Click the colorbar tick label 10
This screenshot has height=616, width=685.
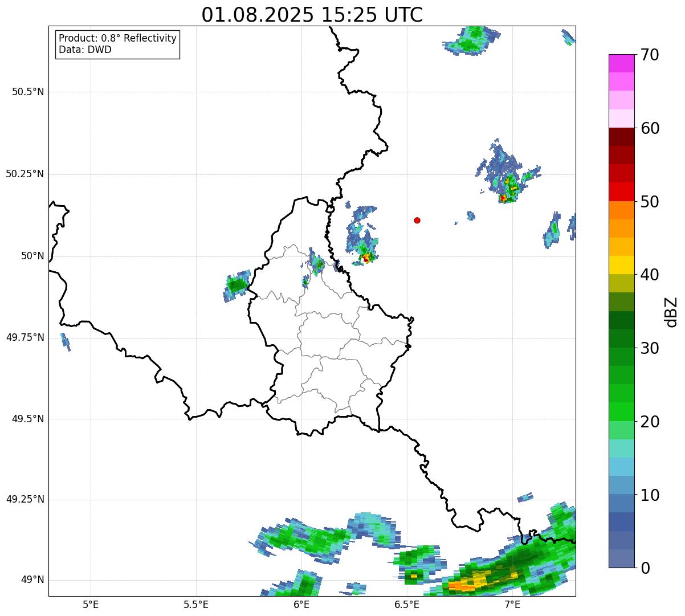click(650, 495)
